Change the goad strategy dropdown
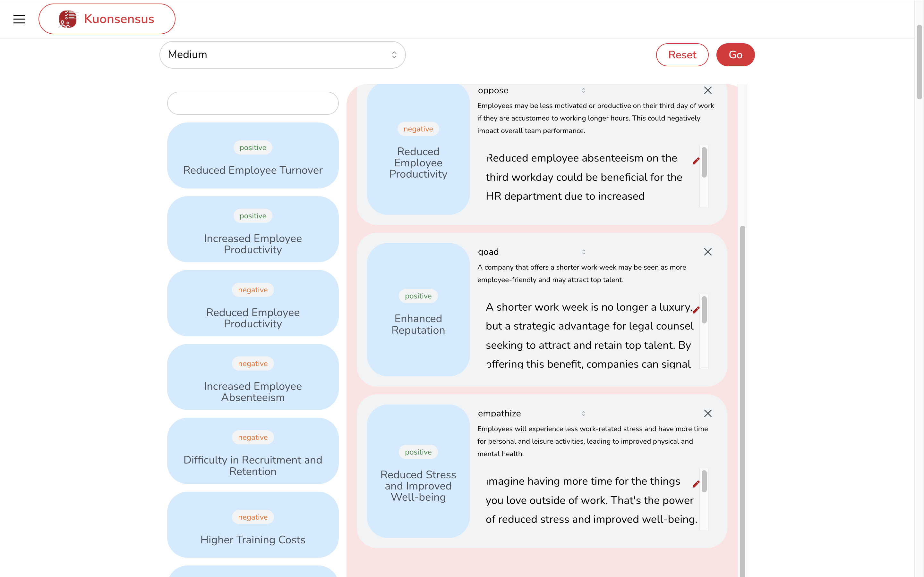The height and width of the screenshot is (577, 924). point(531,252)
